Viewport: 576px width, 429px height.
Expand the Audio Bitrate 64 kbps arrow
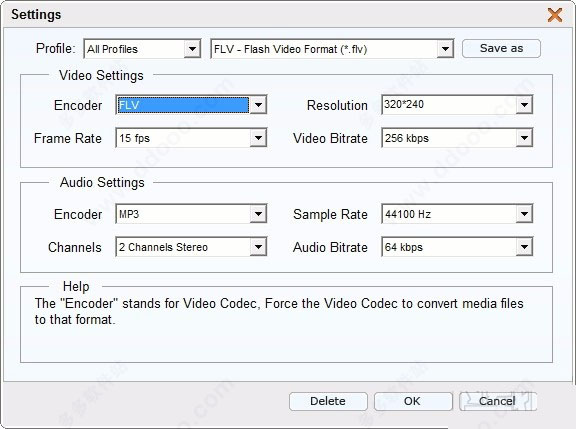coord(524,247)
